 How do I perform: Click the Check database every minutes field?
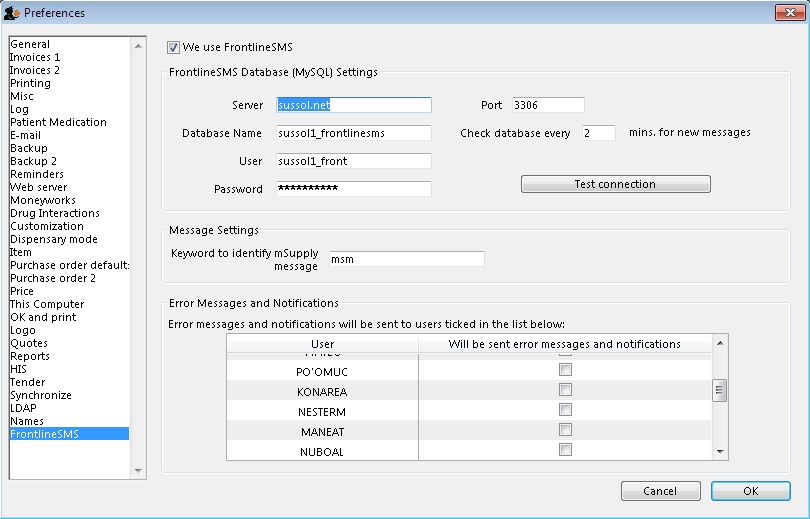[599, 133]
